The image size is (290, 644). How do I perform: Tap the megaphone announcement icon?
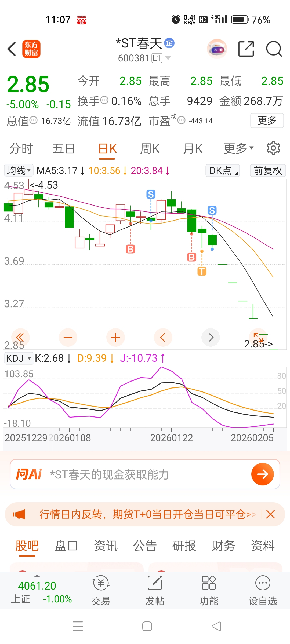tap(19, 514)
